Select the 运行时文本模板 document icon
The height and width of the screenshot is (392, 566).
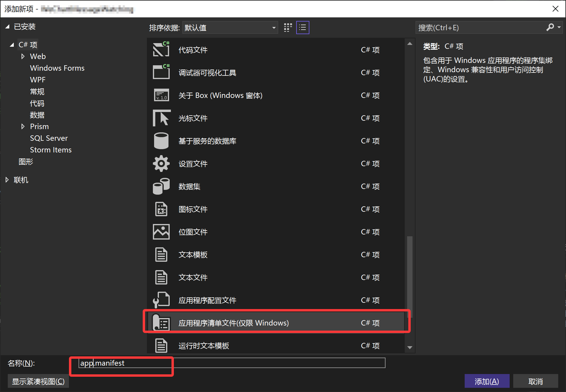click(161, 345)
